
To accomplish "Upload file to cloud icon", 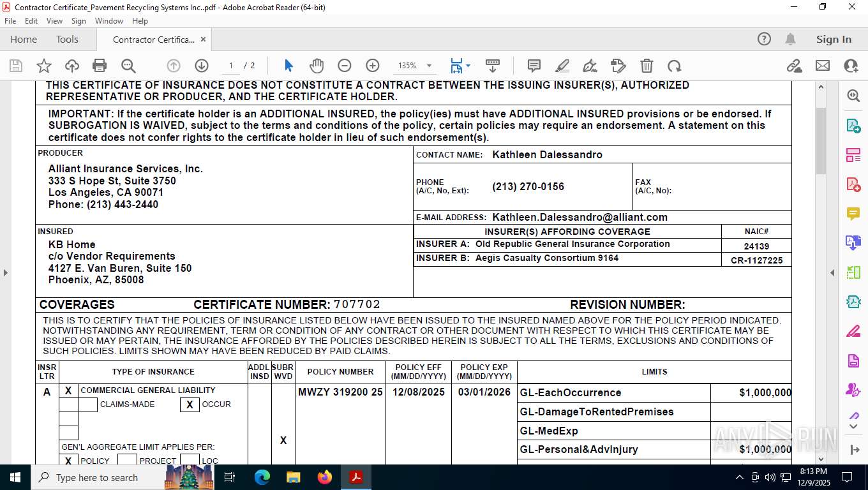I will (72, 66).
